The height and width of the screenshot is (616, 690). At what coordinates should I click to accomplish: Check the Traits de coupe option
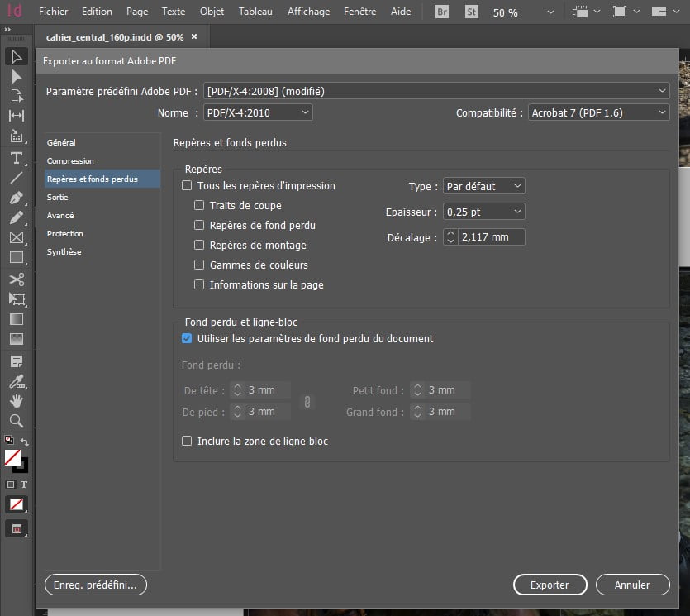point(199,206)
